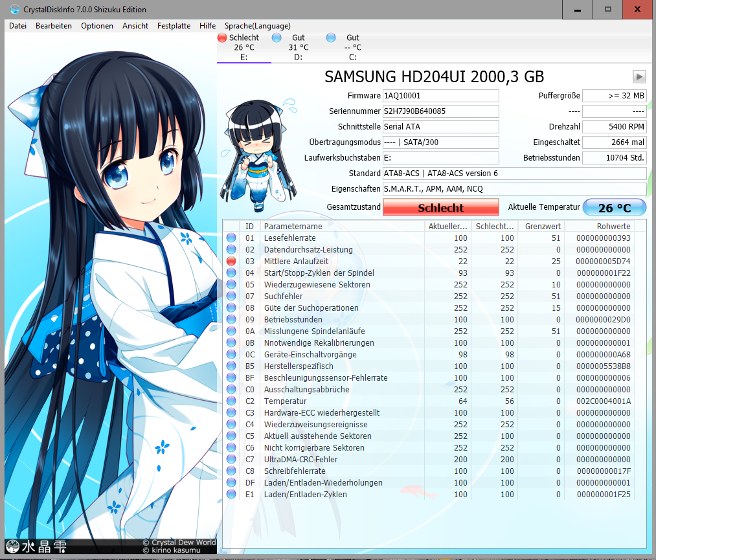
Task: Click the status orb of UltraDMA-CRC-Fehler row
Action: [x=231, y=459]
